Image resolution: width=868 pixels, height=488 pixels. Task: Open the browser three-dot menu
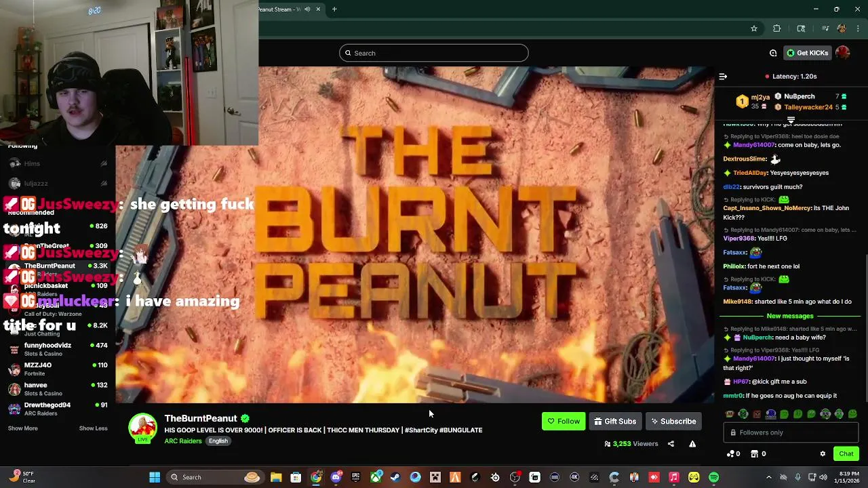[x=858, y=28]
